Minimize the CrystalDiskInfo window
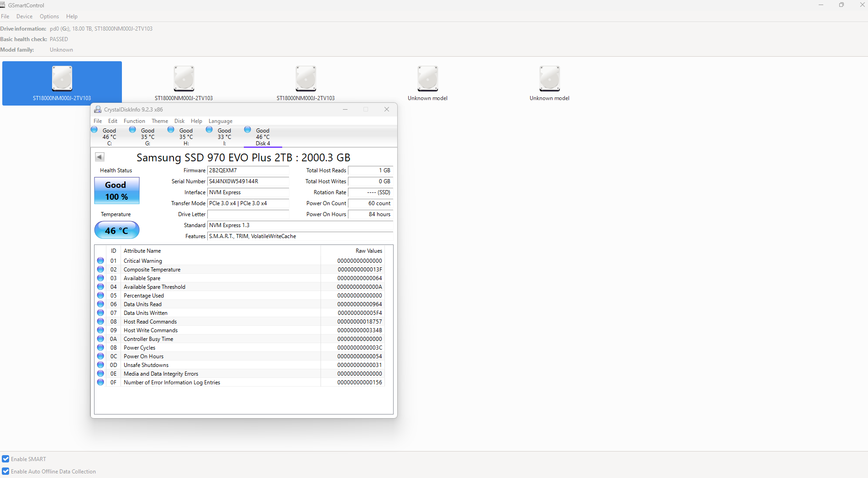The height and width of the screenshot is (478, 868). [345, 109]
